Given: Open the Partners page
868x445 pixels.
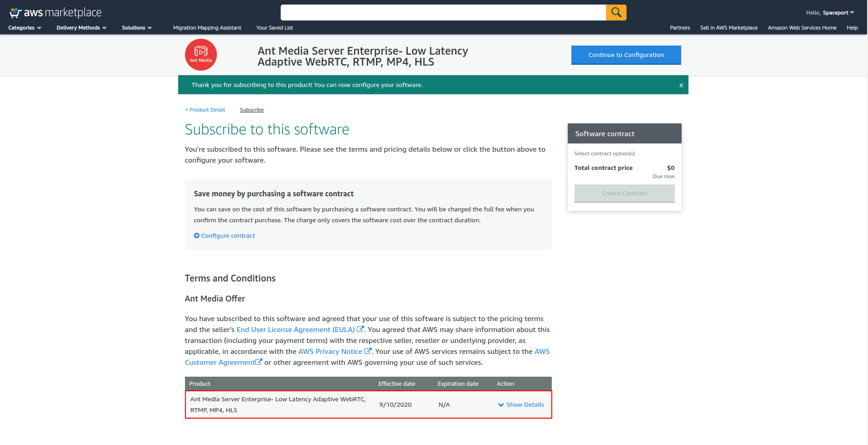Looking at the screenshot, I should coord(680,28).
